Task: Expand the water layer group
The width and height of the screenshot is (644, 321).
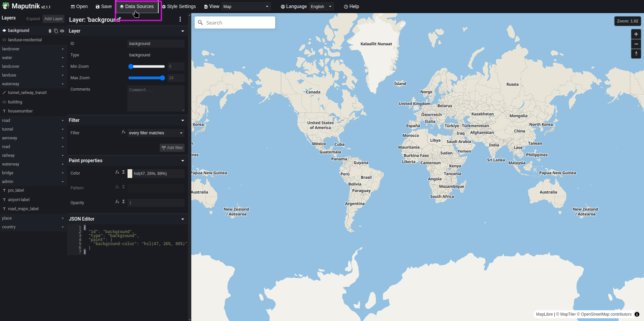Action: (63, 58)
